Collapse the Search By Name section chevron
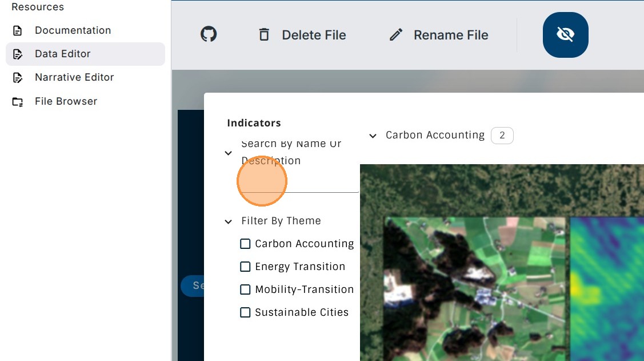644x361 pixels. [229, 153]
